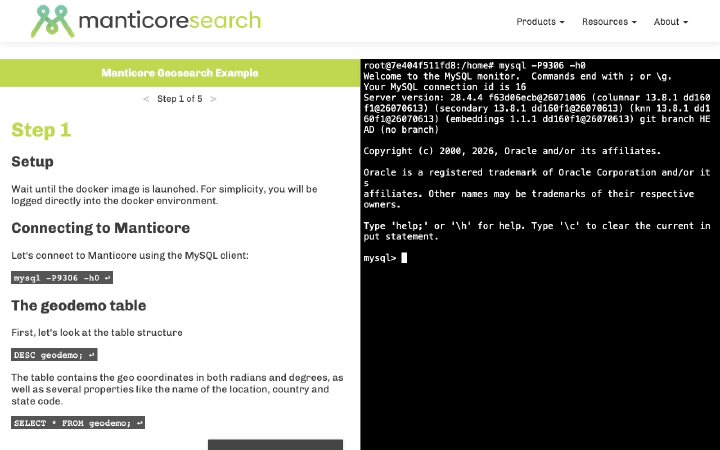Viewport: 720px width, 450px height.
Task: Click the 'Step 1' heading
Action: click(x=41, y=130)
